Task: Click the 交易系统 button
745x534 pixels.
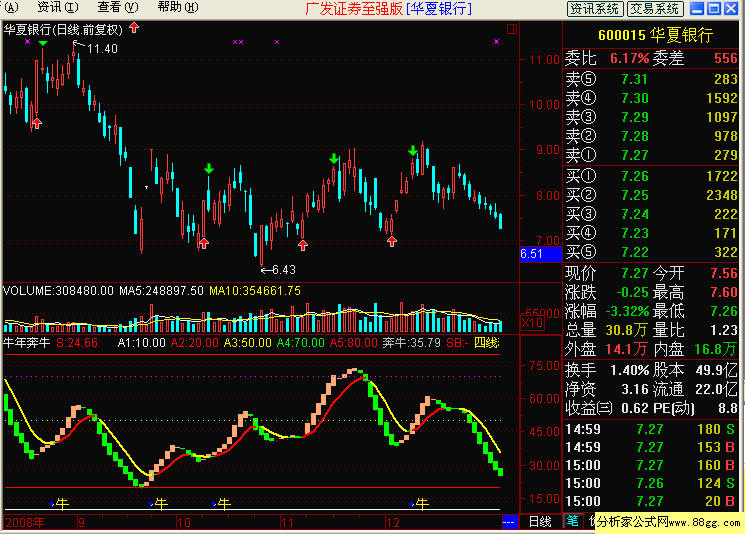Action: [655, 9]
